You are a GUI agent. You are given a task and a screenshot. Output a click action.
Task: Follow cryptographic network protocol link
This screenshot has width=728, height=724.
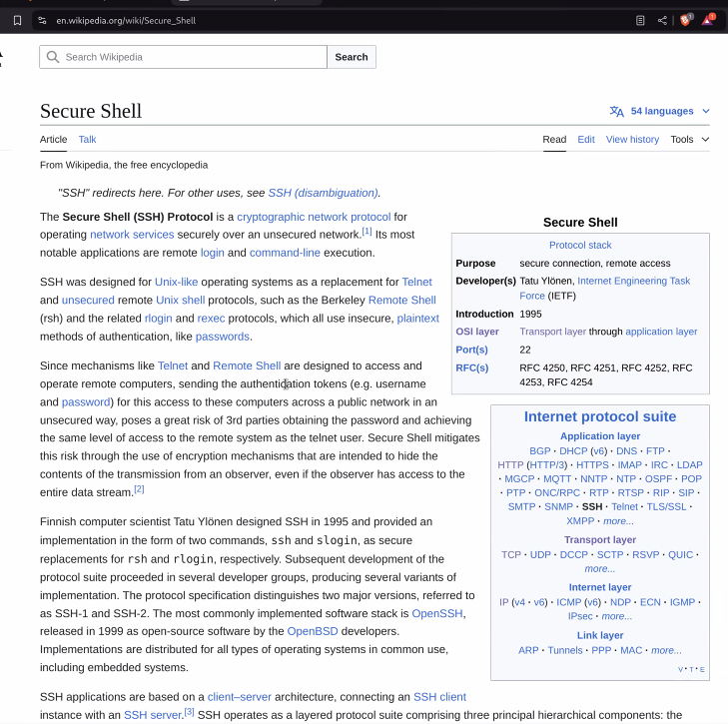point(314,217)
